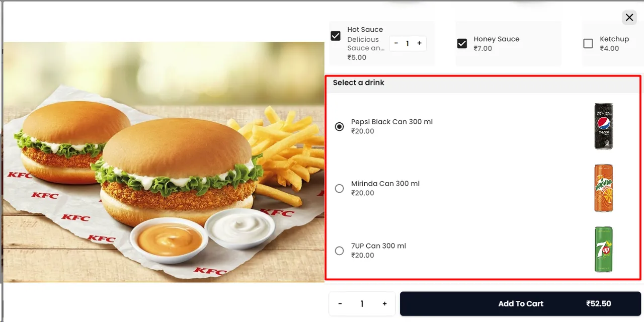Close the product customization dialog

click(629, 18)
